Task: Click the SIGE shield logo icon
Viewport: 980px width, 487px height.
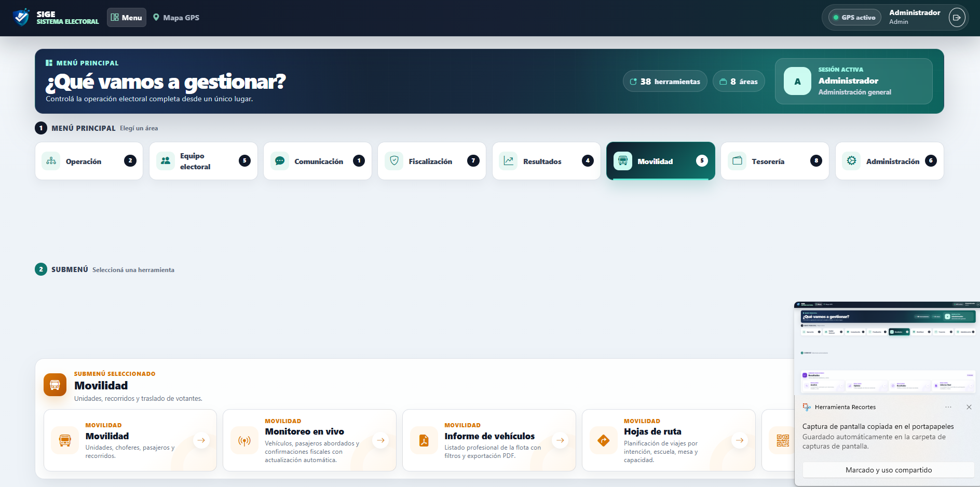Action: 21,17
